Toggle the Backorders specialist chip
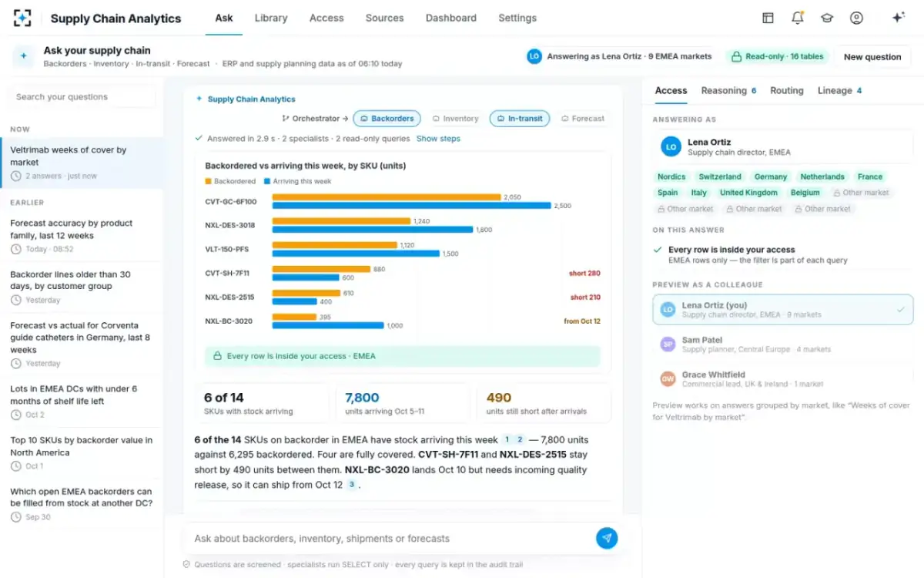The image size is (924, 578). coord(387,119)
